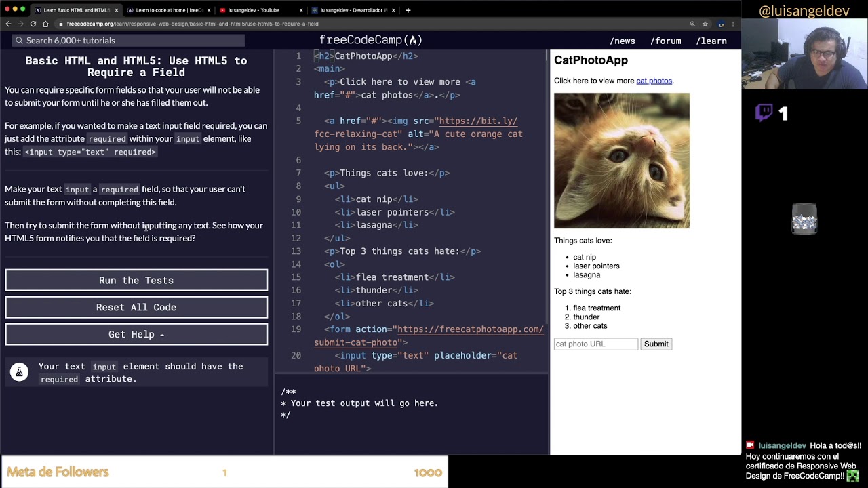Switch to Learn to code at home tab
This screenshot has height=488, width=868.
click(168, 10)
